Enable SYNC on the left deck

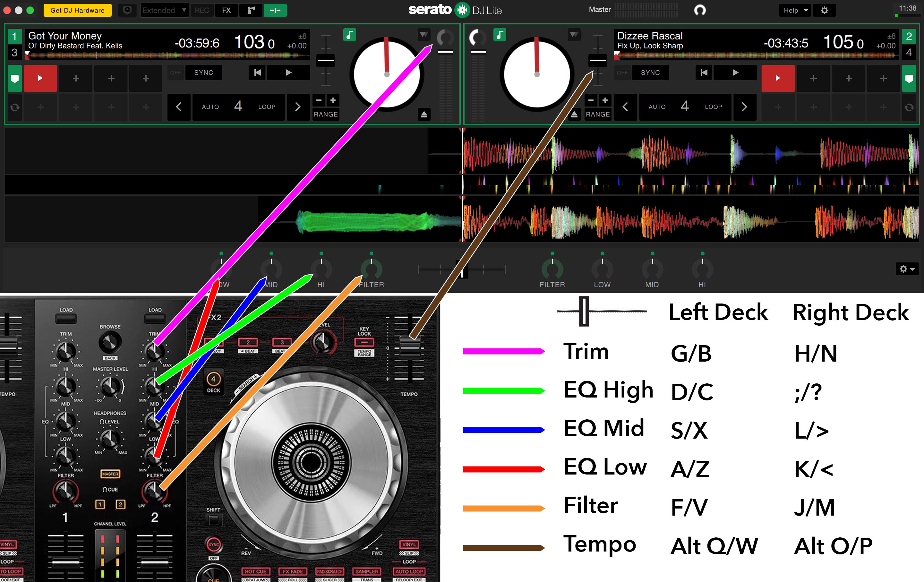(204, 73)
